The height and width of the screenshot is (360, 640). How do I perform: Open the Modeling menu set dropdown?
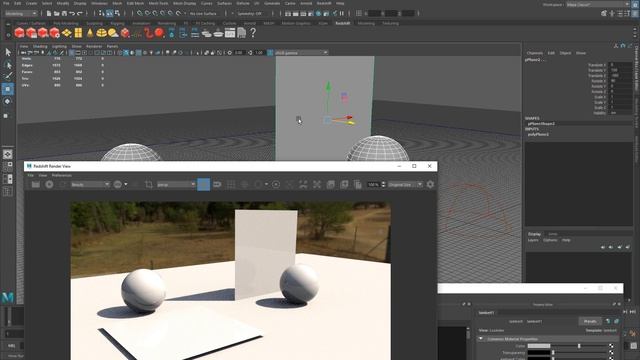(x=20, y=13)
